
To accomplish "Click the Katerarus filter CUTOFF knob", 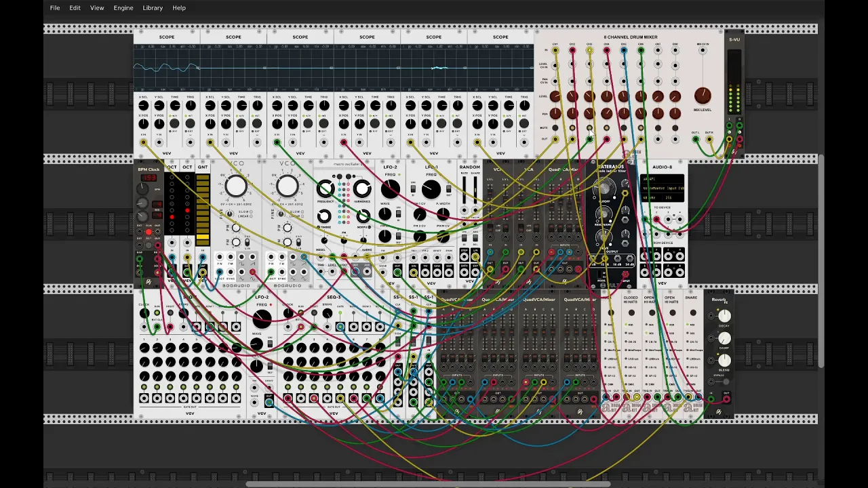I will 604,188.
